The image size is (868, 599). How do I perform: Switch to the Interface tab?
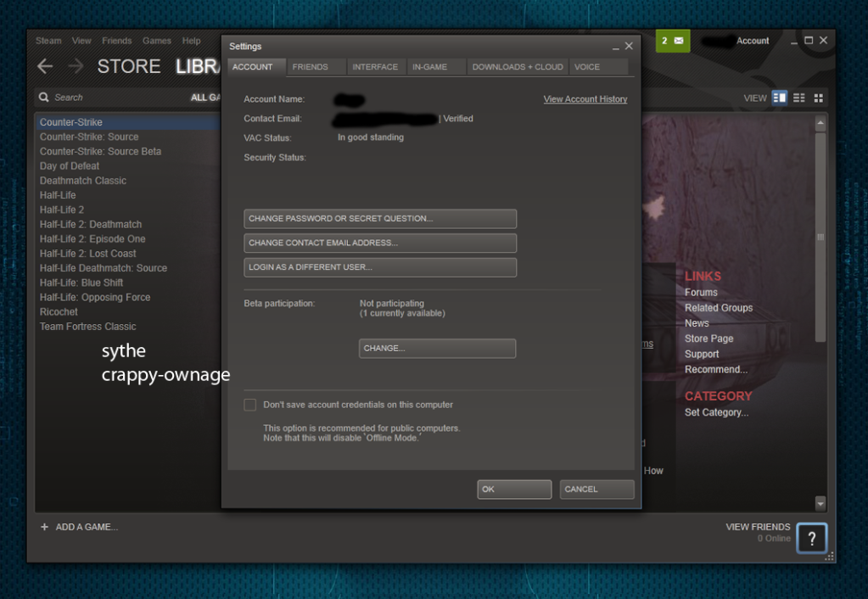point(377,67)
